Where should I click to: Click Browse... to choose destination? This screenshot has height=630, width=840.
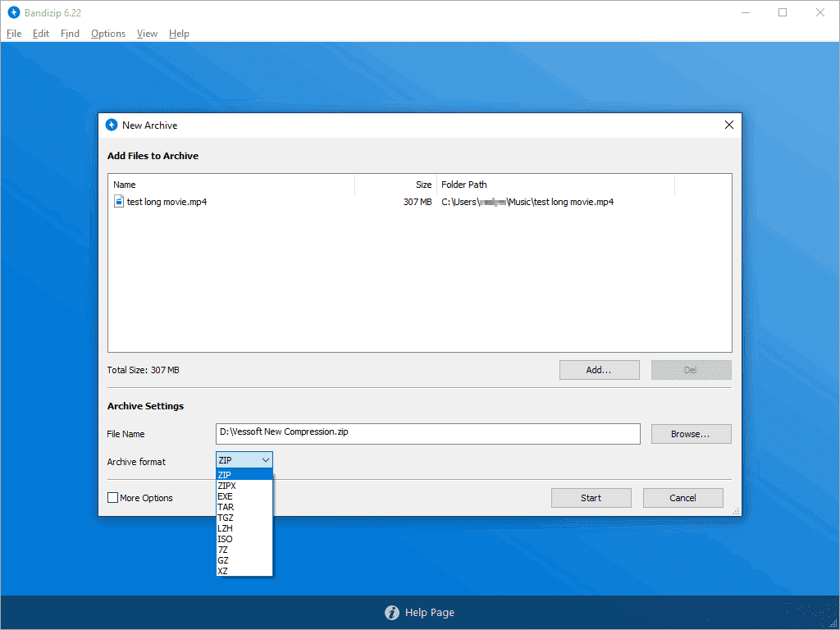(x=691, y=434)
